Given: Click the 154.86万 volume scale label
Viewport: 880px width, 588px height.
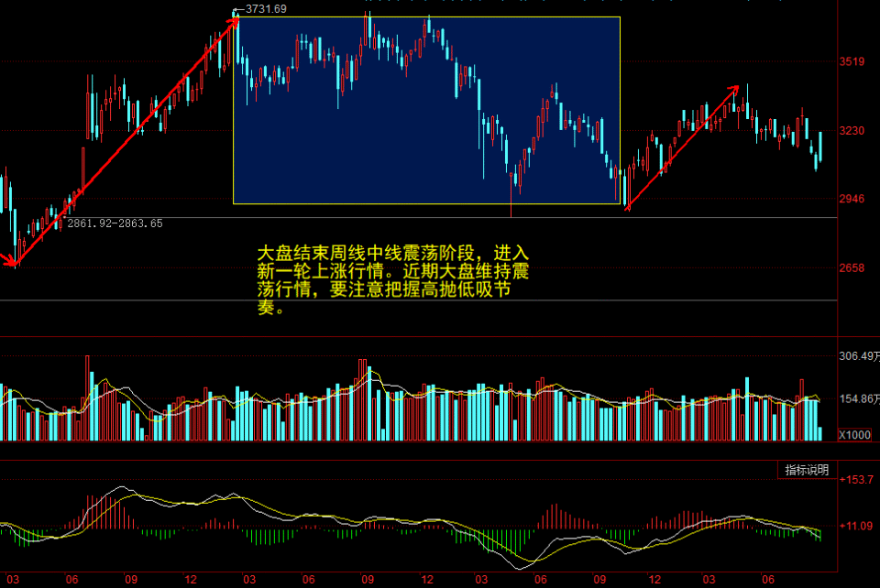Looking at the screenshot, I should click(x=858, y=399).
